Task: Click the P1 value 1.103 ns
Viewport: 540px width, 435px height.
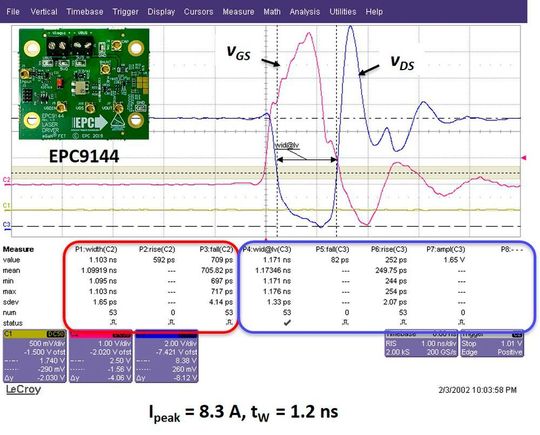Action: coord(103,260)
